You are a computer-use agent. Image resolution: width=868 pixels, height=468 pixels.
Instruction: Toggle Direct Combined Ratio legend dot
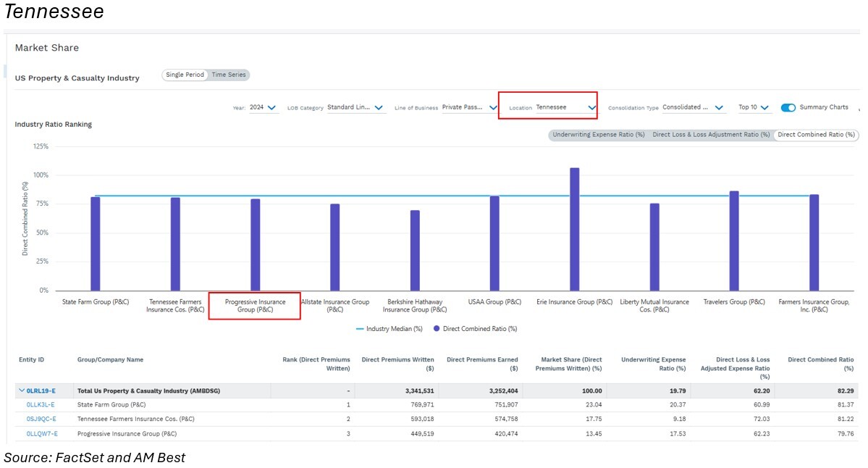[x=437, y=329]
